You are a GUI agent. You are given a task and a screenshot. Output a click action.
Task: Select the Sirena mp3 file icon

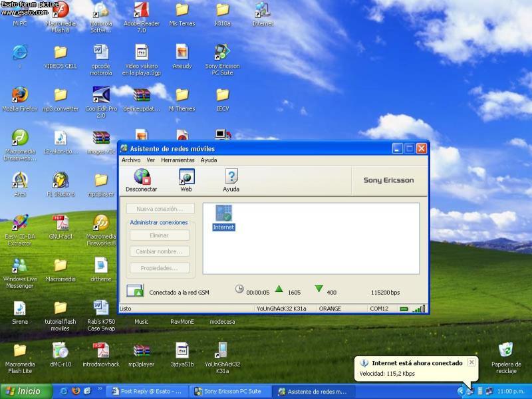(x=20, y=312)
